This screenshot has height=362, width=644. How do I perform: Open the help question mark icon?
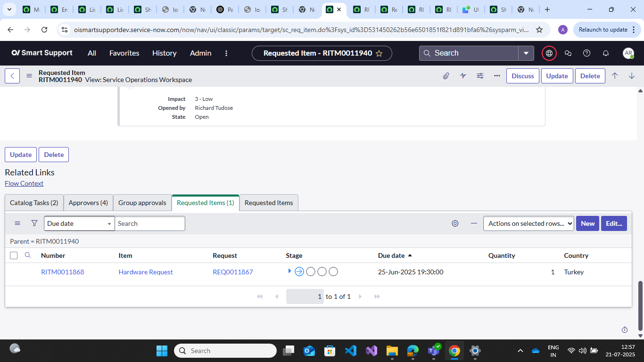point(586,53)
